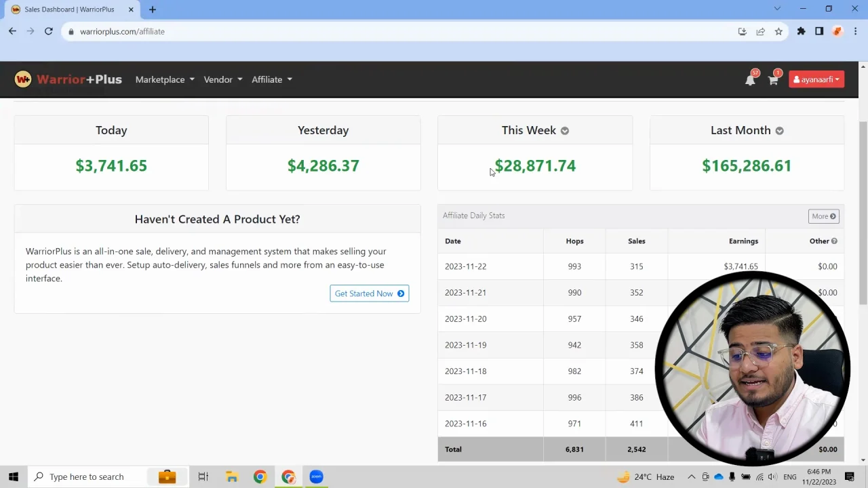Bookmark this page with the star
Image resolution: width=868 pixels, height=488 pixels.
coord(778,31)
